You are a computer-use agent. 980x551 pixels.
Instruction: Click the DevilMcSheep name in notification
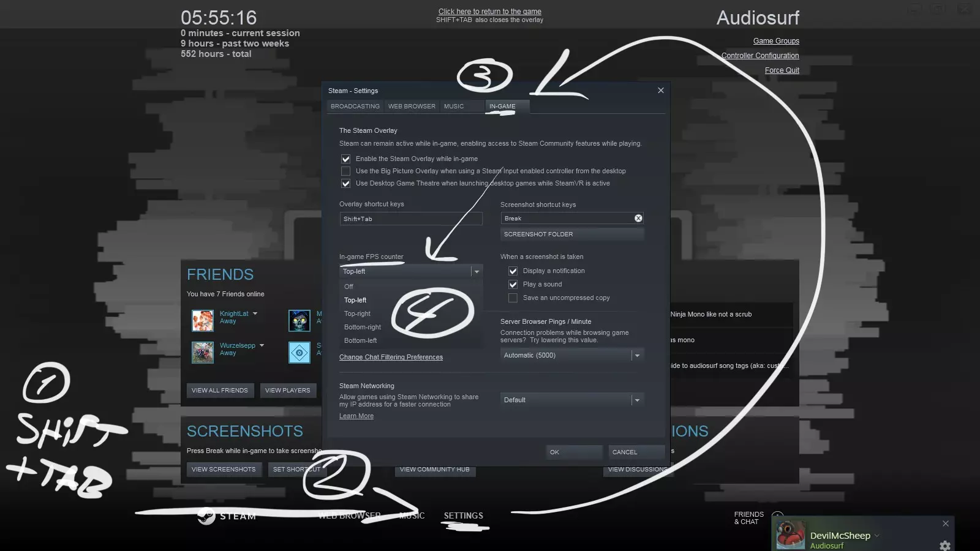click(x=840, y=536)
